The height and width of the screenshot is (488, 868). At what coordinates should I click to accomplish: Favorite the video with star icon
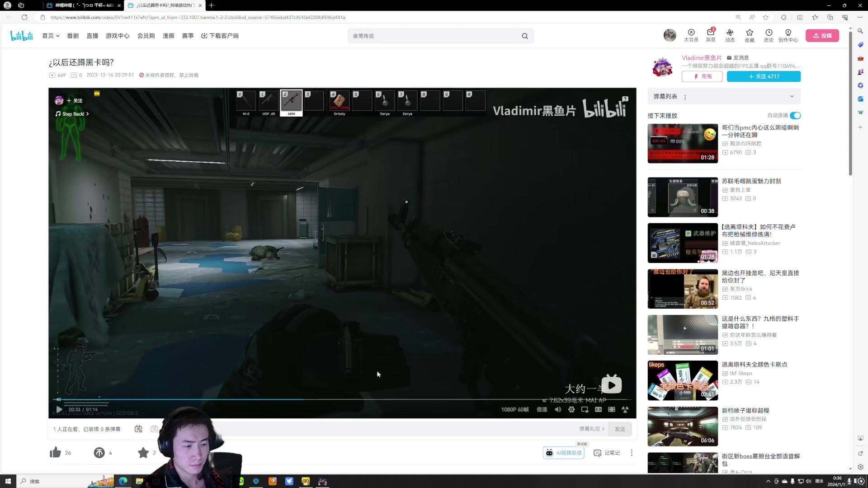point(143,452)
